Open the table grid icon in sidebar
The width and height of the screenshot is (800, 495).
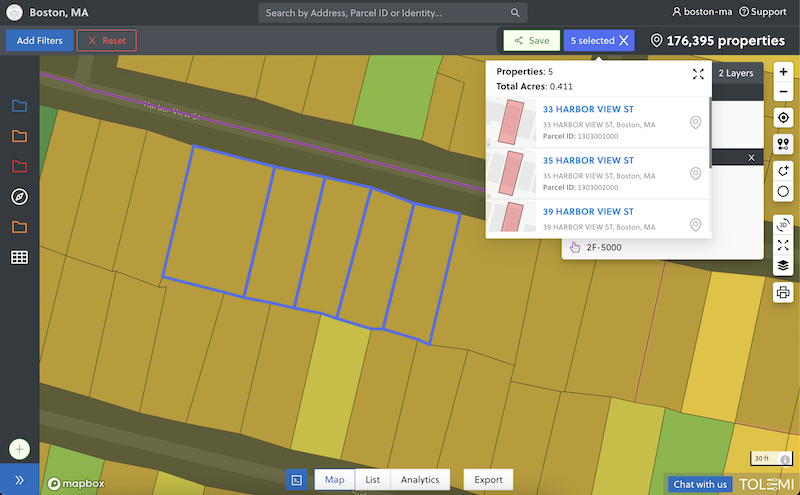pos(19,257)
